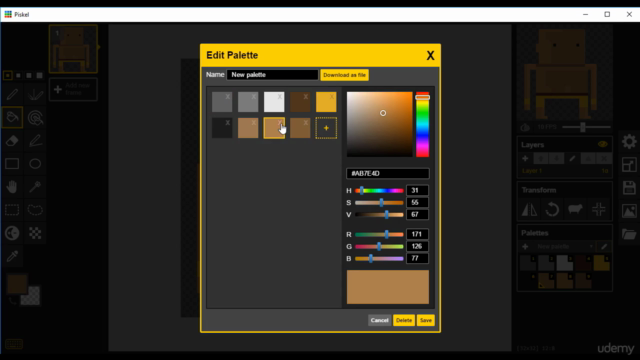Select the Paint Bucket tool

click(x=12, y=118)
